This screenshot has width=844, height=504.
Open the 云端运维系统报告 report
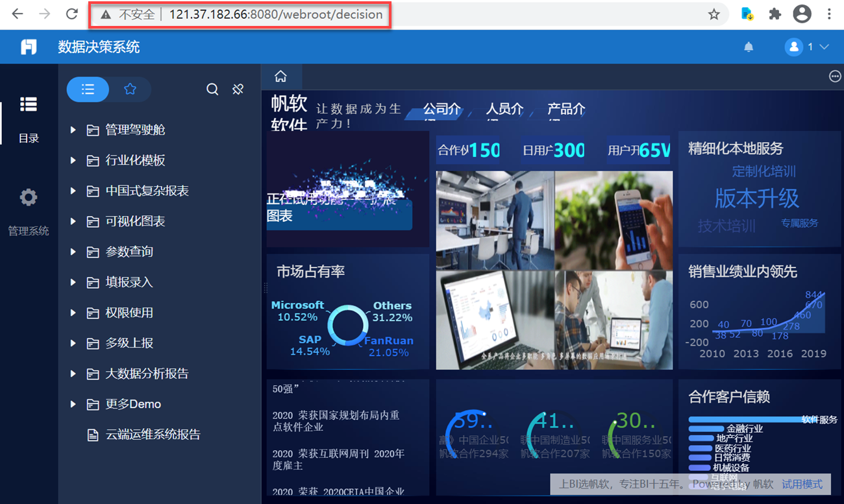pyautogui.click(x=153, y=435)
